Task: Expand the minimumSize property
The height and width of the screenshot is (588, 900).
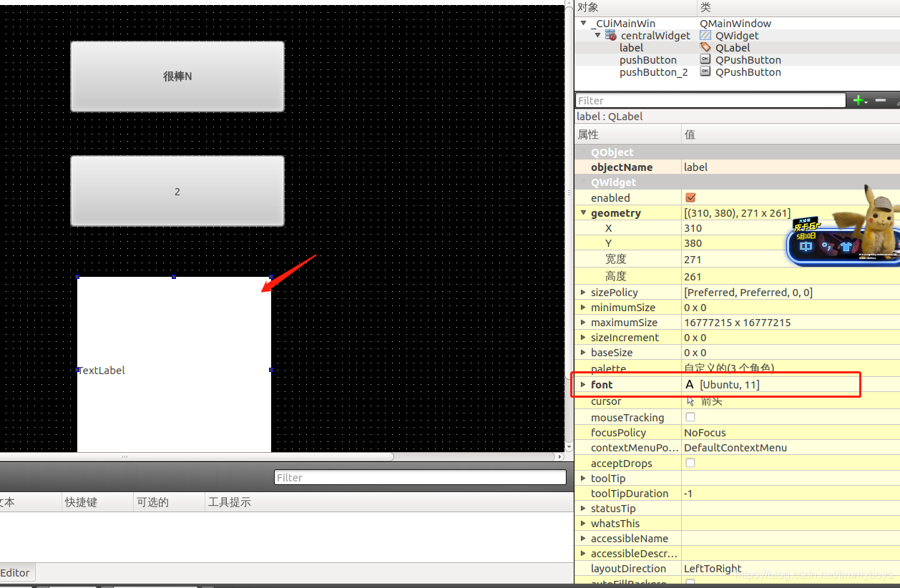Action: point(583,307)
